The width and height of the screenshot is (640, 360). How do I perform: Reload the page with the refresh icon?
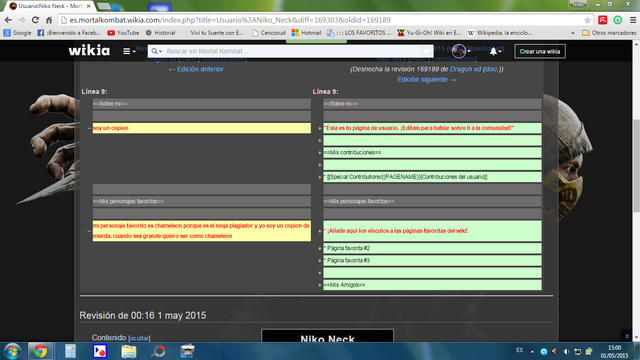[36, 20]
